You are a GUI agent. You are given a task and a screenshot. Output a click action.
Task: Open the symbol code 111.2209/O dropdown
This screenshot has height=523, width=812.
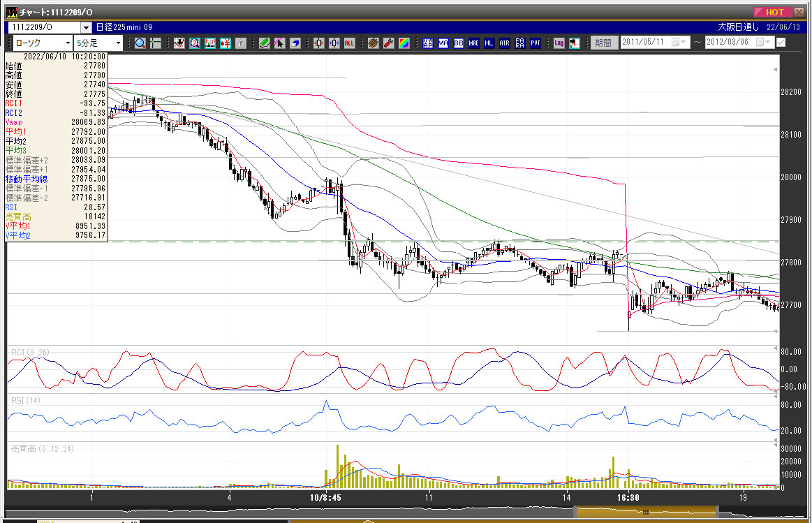tap(86, 27)
